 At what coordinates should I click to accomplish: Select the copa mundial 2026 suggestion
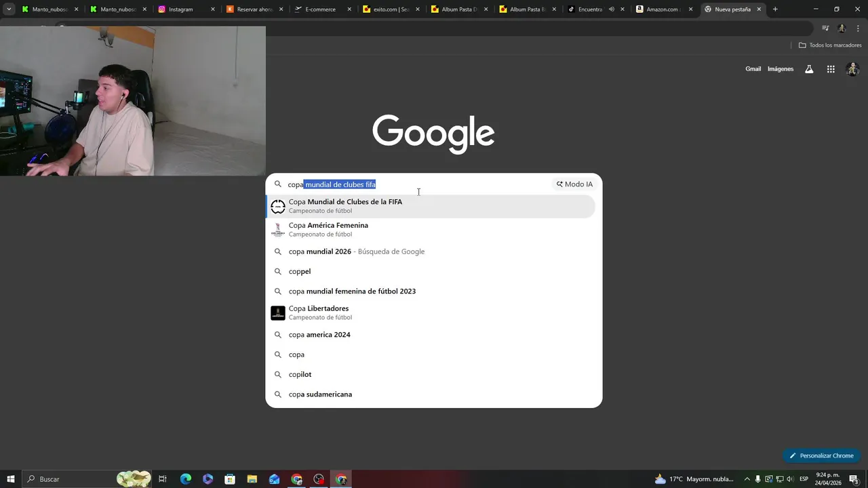click(431, 251)
